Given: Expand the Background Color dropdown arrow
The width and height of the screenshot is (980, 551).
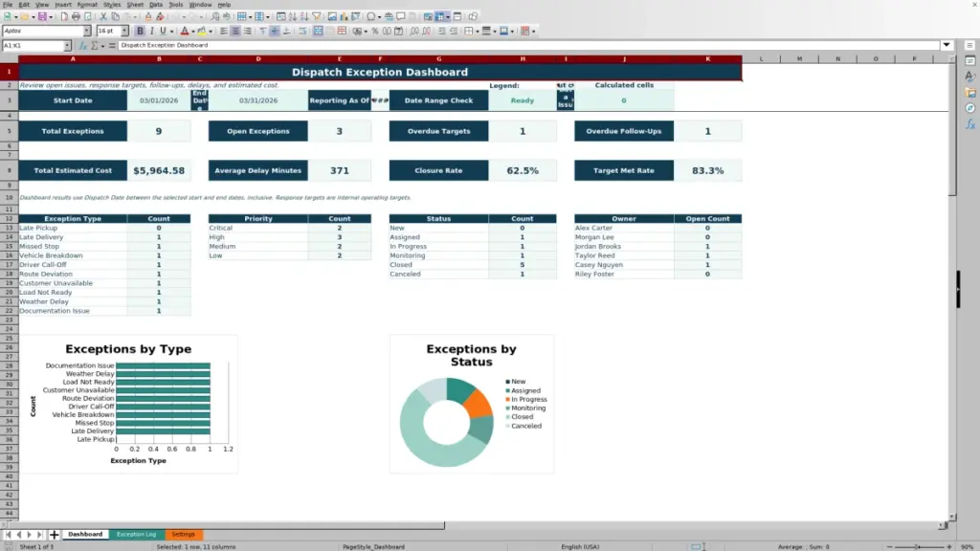Looking at the screenshot, I should coord(211,32).
